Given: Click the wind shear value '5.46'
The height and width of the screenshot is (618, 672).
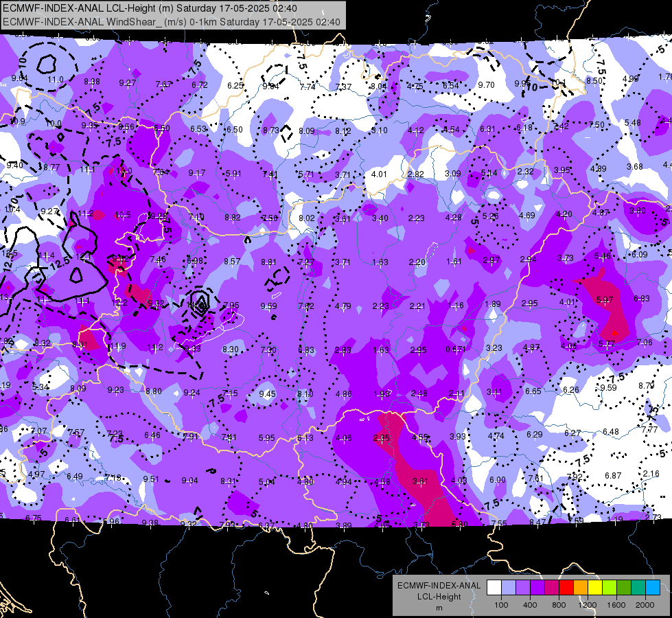Looking at the screenshot, I should (x=602, y=256).
